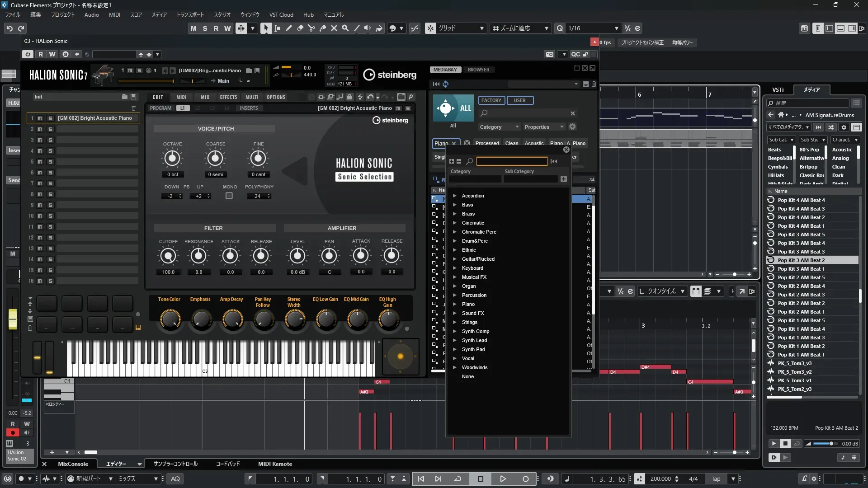Click the Tap tempo button
Screen dimensions: 868x488
coord(716,479)
